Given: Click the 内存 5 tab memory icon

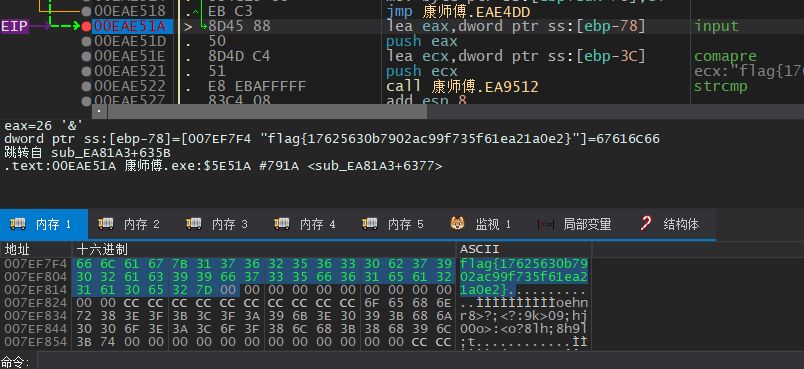Looking at the screenshot, I should tap(370, 223).
